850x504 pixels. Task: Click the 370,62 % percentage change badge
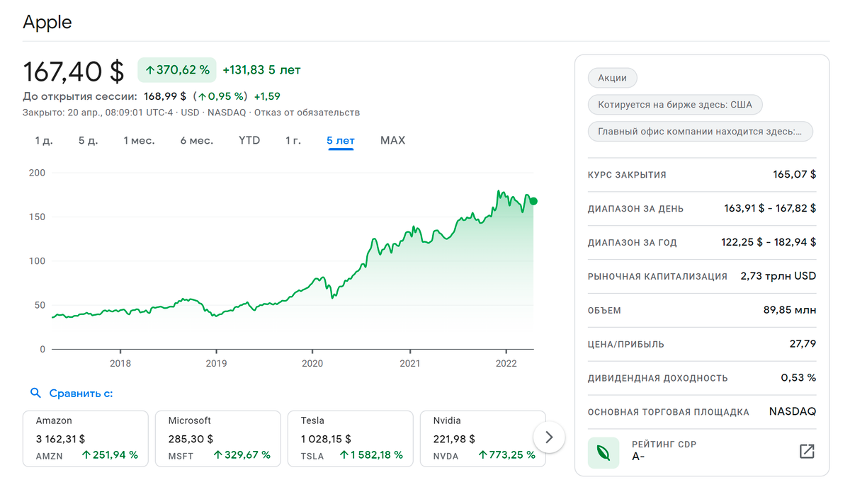(x=177, y=70)
